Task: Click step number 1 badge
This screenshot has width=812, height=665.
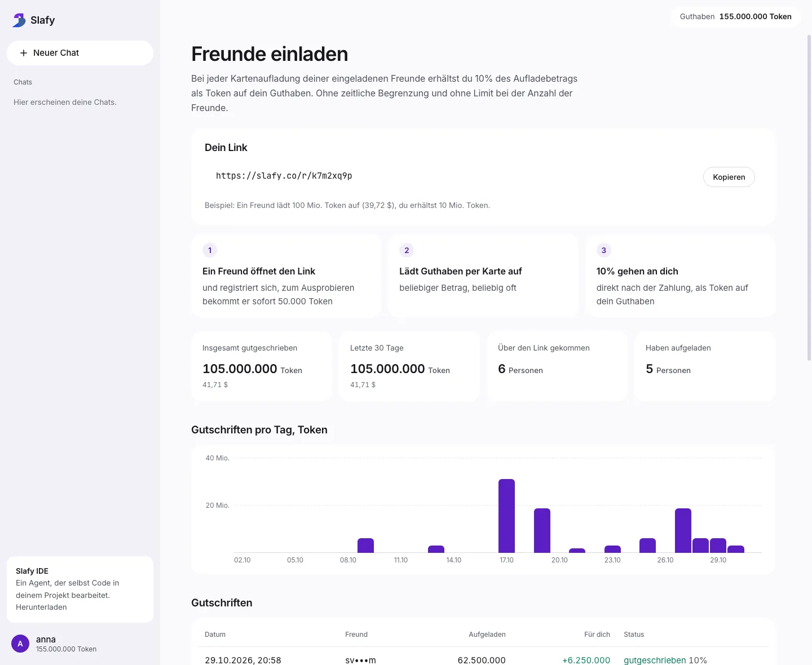Action: (210, 250)
